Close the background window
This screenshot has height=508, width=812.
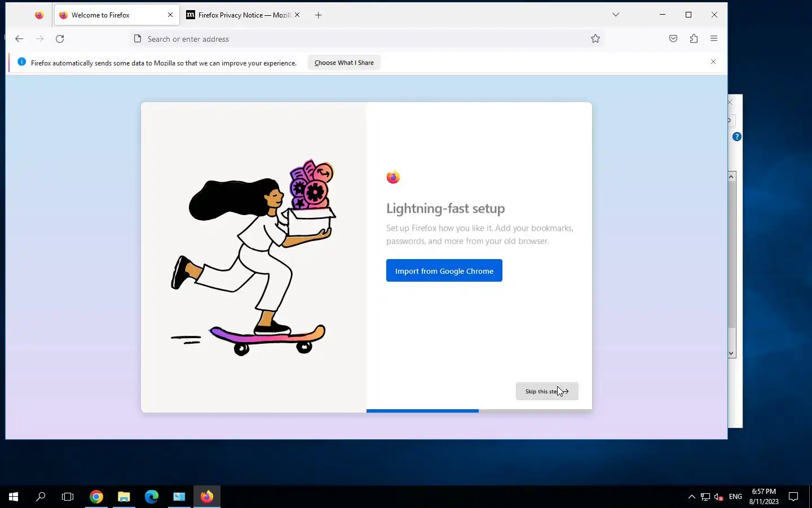tap(731, 102)
